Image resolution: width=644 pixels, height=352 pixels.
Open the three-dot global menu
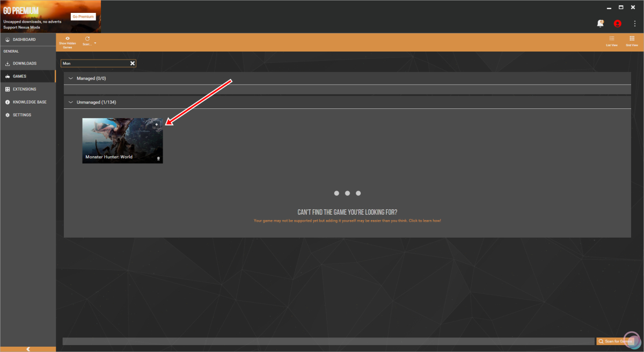pos(635,24)
